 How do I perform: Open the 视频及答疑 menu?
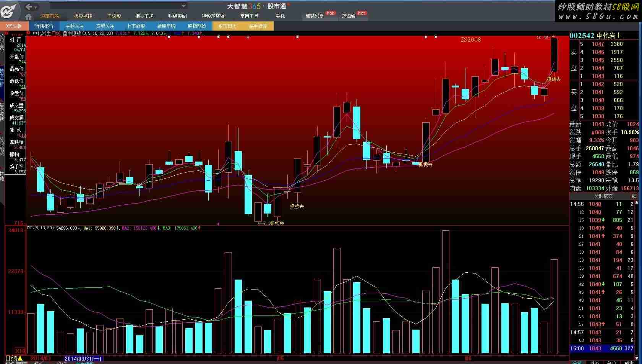[x=213, y=16]
